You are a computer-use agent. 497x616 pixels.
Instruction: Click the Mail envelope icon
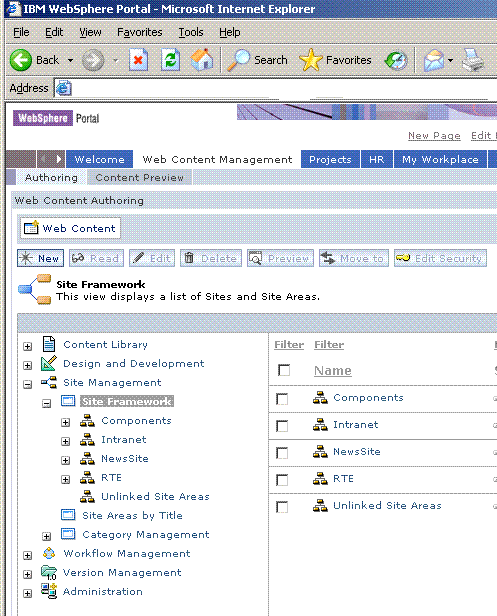tap(433, 60)
